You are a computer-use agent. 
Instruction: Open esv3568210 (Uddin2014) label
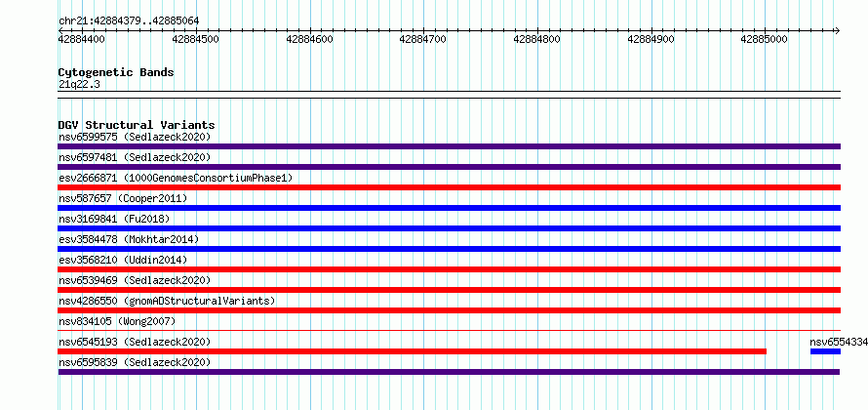click(123, 260)
